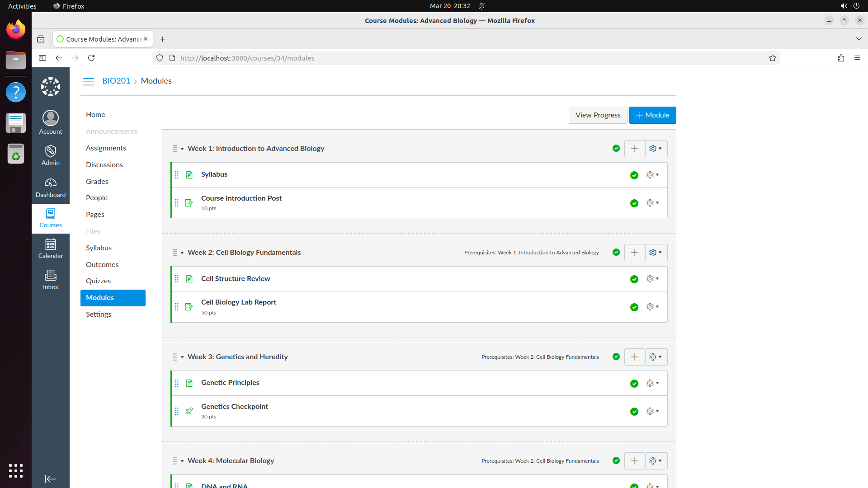Click the bookmark star in the address bar
The image size is (868, 488).
(x=773, y=58)
